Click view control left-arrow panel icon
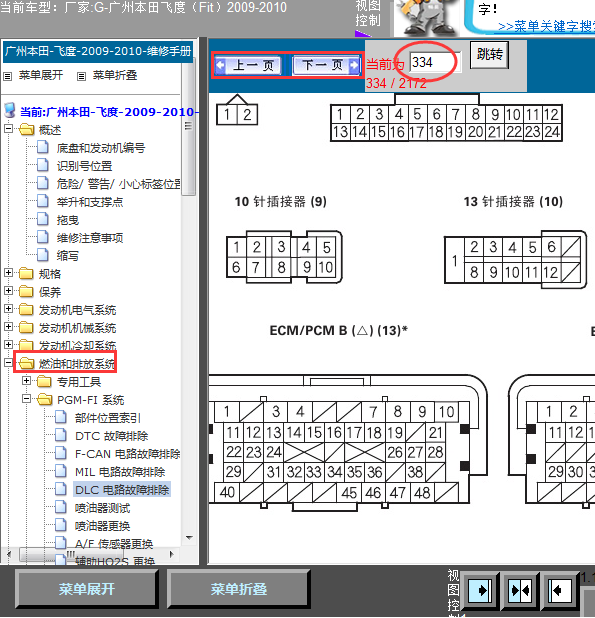The height and width of the screenshot is (618, 595). [x=560, y=590]
